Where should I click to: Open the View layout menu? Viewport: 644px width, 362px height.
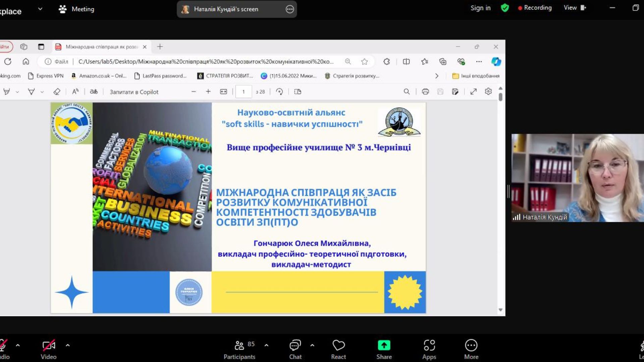point(575,8)
